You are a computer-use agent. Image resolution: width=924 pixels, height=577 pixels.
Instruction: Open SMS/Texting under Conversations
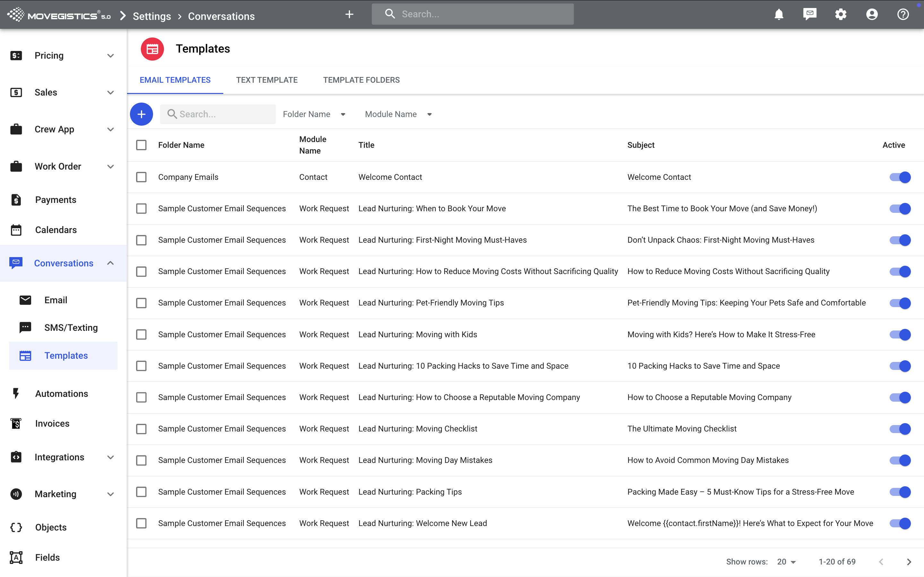(x=71, y=327)
